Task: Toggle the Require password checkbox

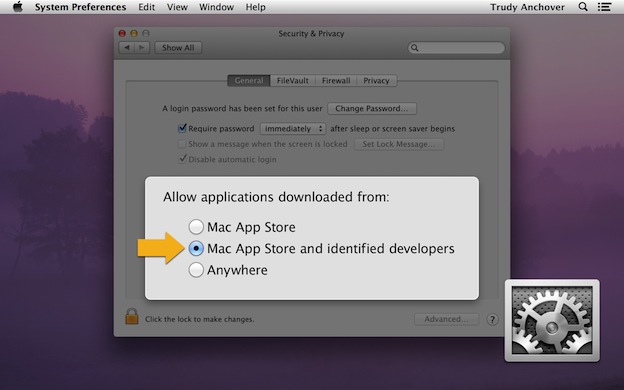Action: coord(182,128)
